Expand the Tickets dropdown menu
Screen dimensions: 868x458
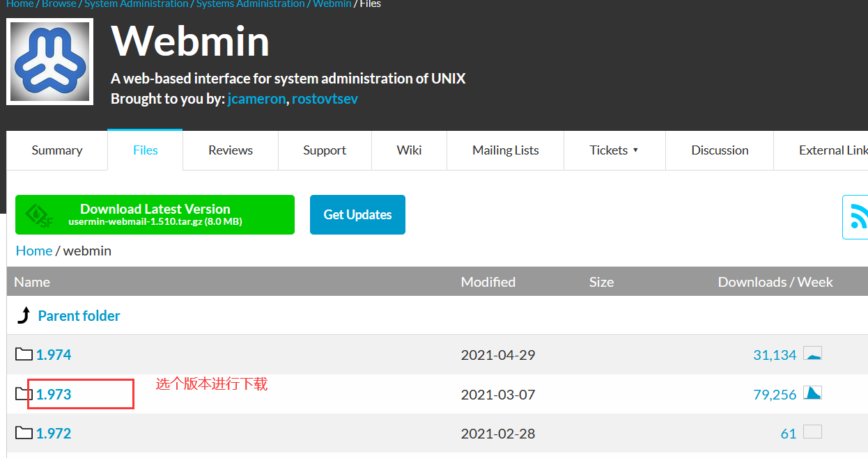(x=614, y=150)
